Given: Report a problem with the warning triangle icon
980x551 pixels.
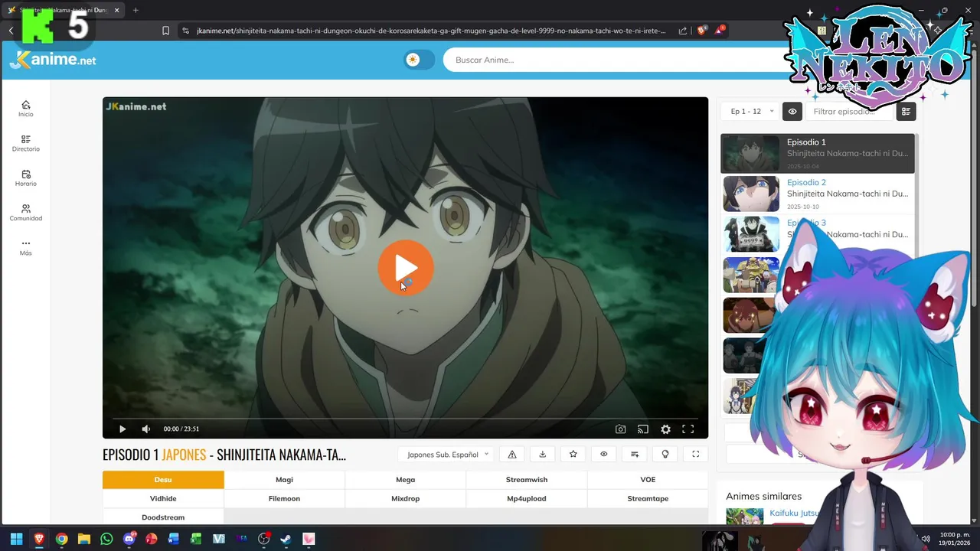Looking at the screenshot, I should coord(512,455).
